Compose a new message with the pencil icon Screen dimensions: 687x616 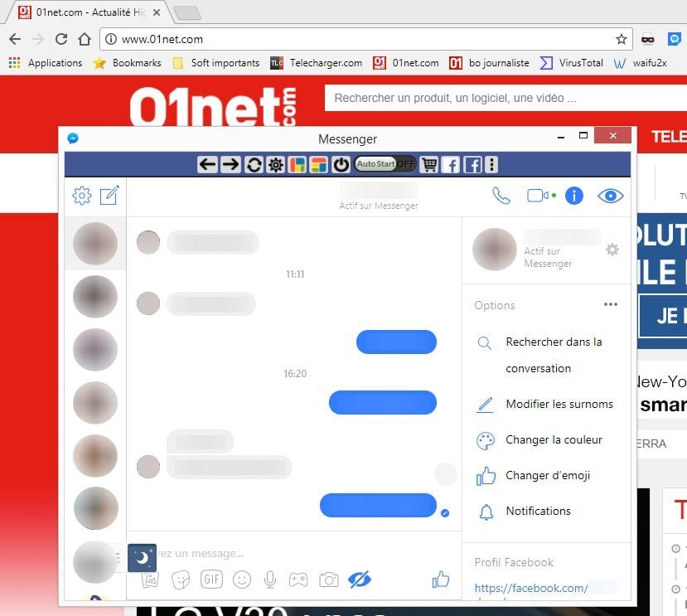109,196
